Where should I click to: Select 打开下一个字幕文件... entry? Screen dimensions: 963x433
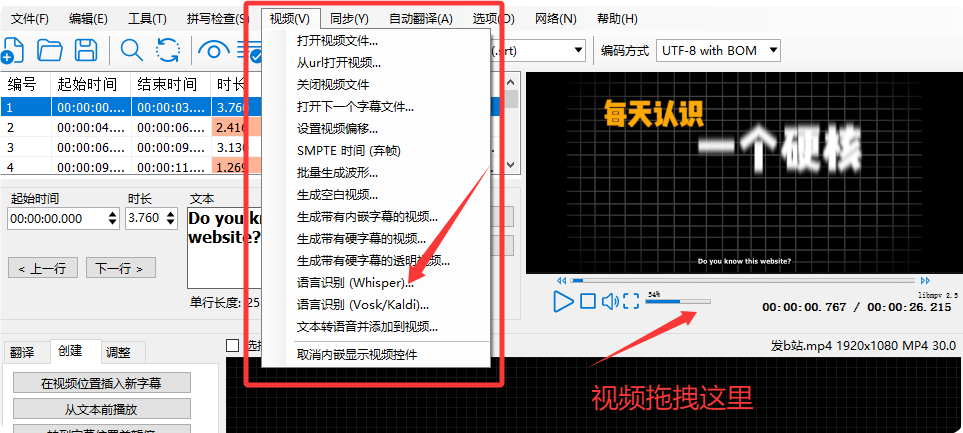click(x=355, y=106)
